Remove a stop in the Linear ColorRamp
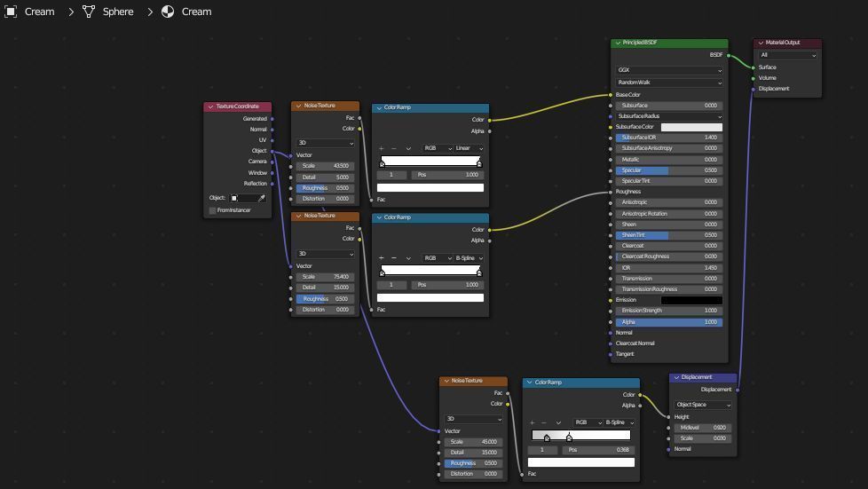Image resolution: width=868 pixels, height=489 pixels. coord(393,148)
